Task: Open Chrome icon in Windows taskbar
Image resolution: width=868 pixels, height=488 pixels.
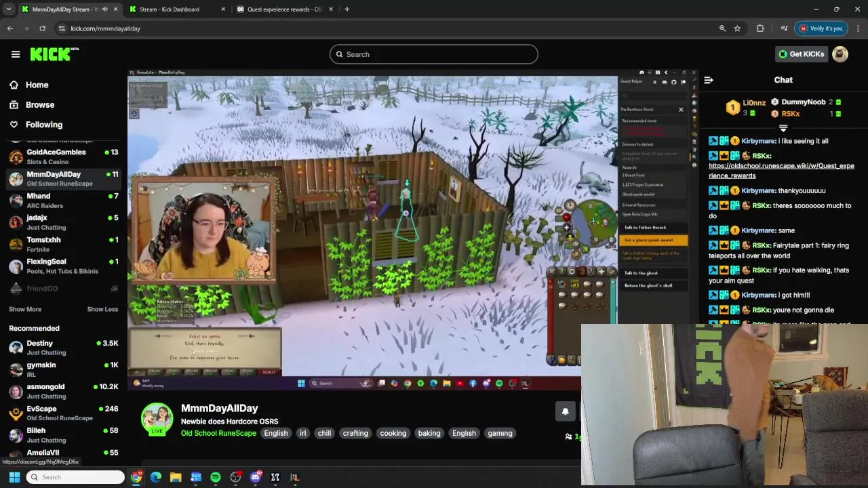Action: click(136, 477)
